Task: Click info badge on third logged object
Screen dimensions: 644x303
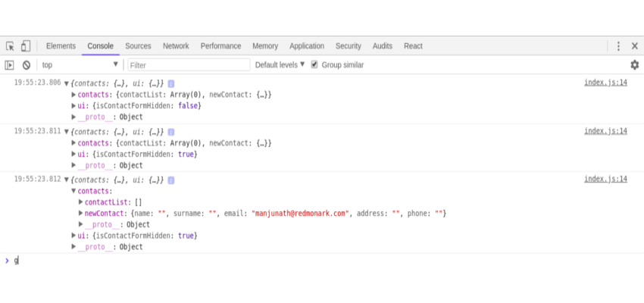Action: 171,180
